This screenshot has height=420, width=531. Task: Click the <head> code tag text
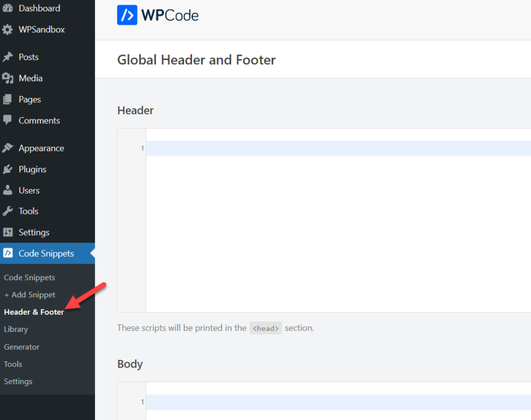coord(265,328)
